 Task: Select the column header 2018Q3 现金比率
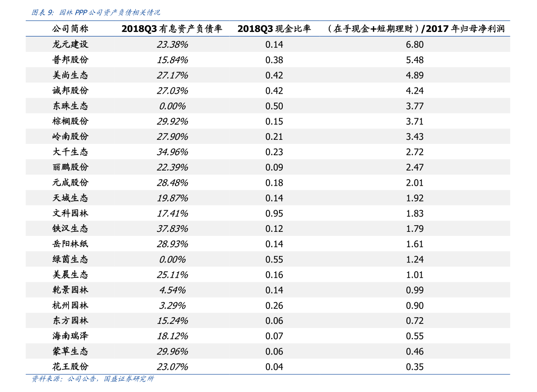click(274, 29)
